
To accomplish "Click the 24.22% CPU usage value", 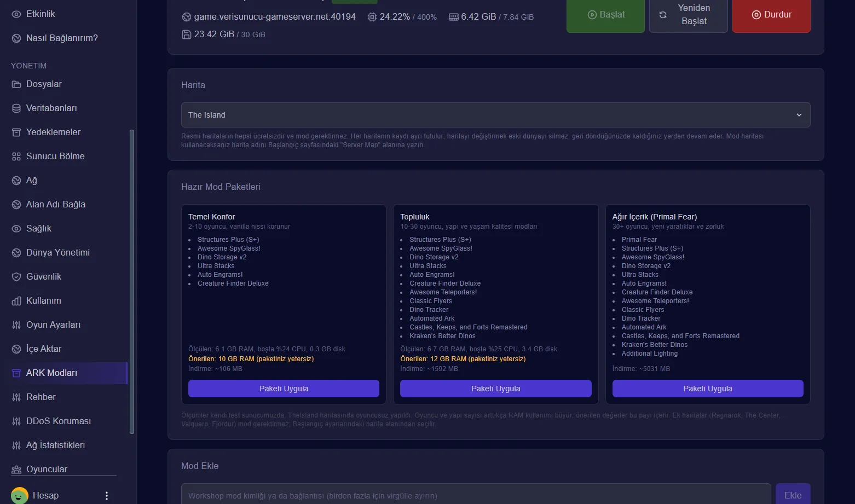I will [395, 17].
